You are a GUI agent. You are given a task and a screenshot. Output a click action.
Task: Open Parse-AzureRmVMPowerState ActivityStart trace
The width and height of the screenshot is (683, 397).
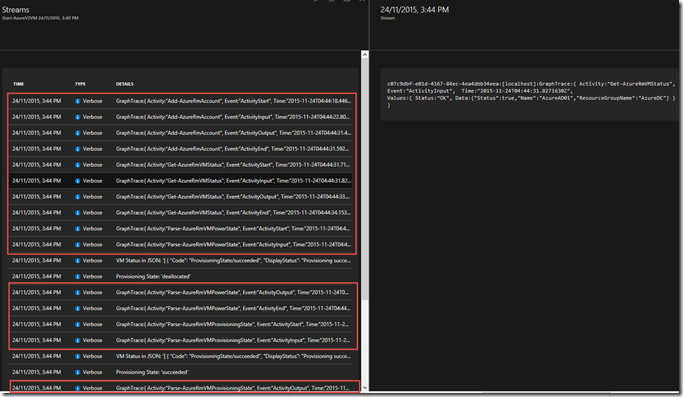click(180, 228)
